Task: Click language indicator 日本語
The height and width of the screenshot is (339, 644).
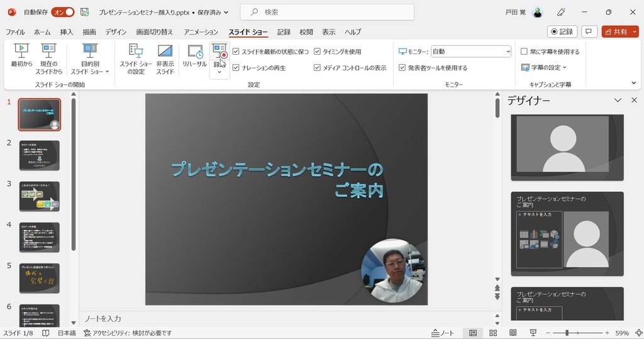Action: 67,333
